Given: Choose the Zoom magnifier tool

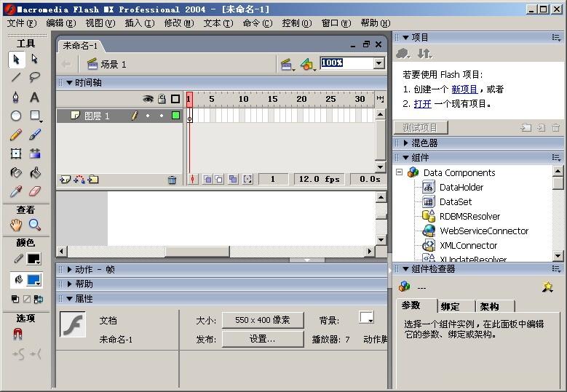Looking at the screenshot, I should (x=34, y=225).
